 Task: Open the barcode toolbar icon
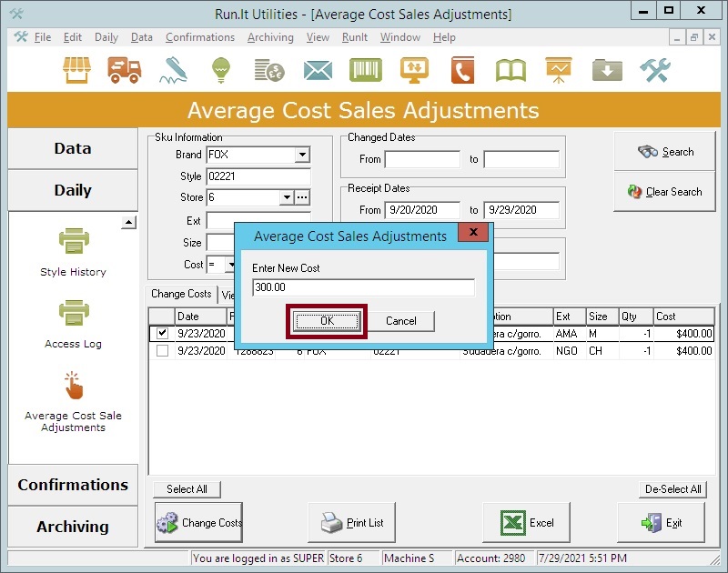click(366, 70)
